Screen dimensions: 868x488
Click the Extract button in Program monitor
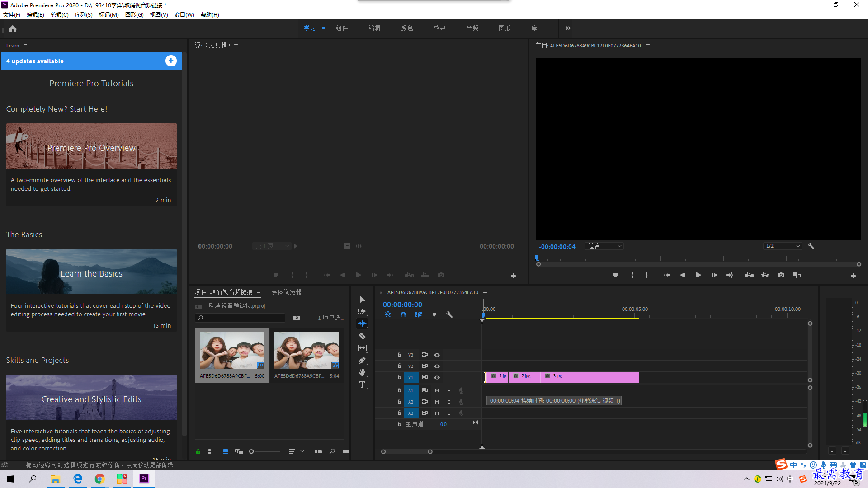[x=765, y=275]
